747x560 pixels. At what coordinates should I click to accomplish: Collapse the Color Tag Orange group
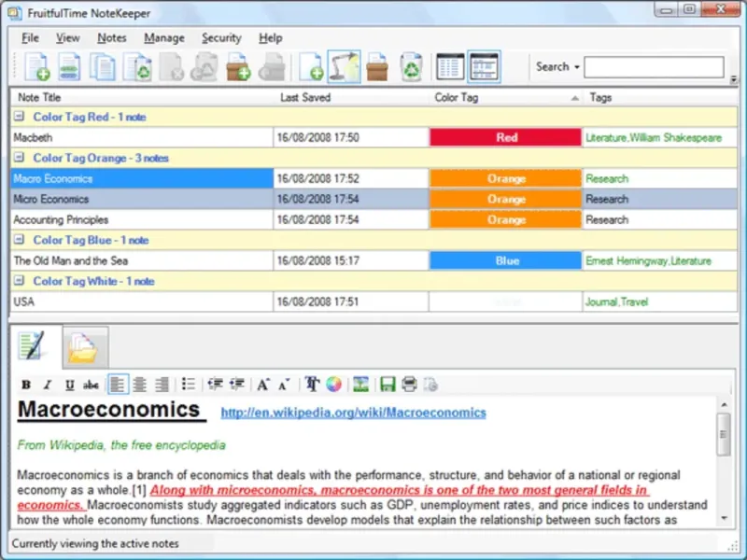pyautogui.click(x=19, y=159)
